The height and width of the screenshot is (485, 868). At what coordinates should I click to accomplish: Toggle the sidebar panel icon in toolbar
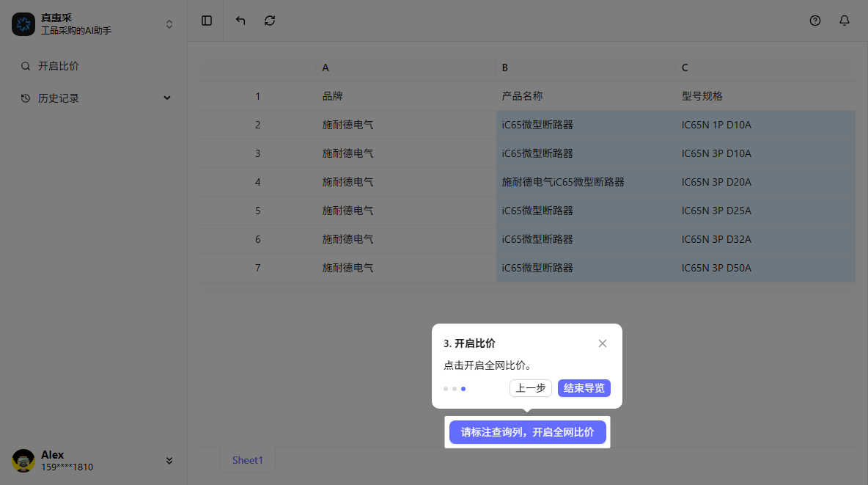click(x=206, y=21)
